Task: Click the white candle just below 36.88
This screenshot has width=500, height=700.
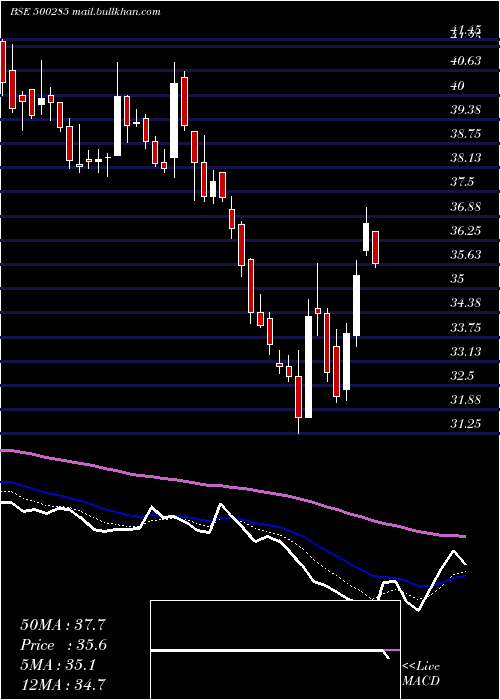Action: pyautogui.click(x=366, y=237)
